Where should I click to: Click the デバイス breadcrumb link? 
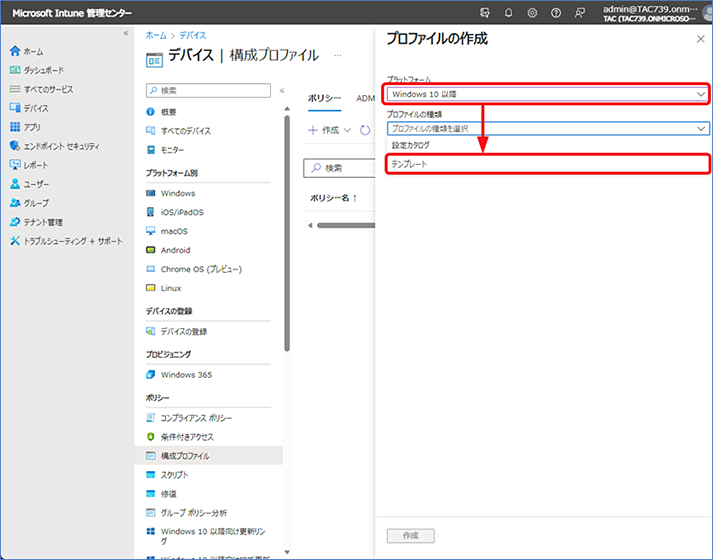click(x=193, y=35)
